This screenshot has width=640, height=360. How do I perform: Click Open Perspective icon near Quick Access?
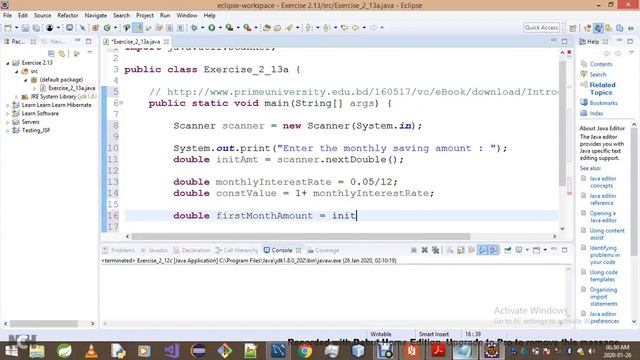(573, 28)
